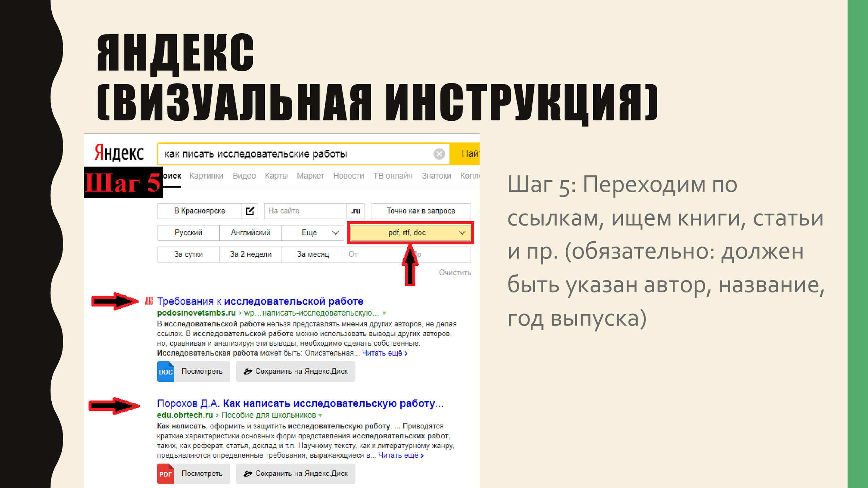Viewport: 868px width, 488px height.
Task: Click the DOC file icon
Action: pos(166,372)
